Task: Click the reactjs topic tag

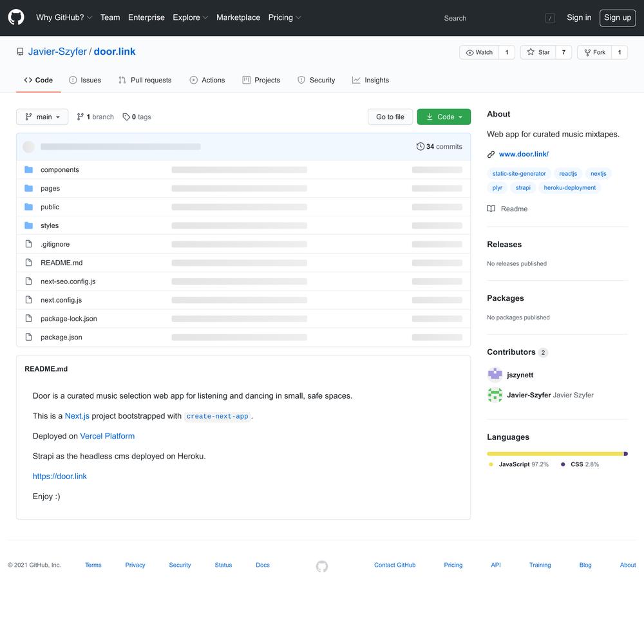Action: pos(568,174)
